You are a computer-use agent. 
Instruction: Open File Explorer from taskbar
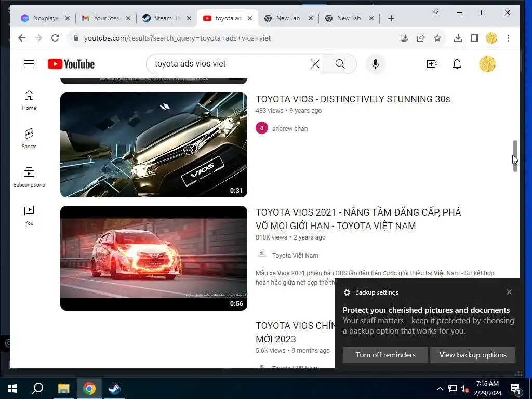tap(63, 389)
